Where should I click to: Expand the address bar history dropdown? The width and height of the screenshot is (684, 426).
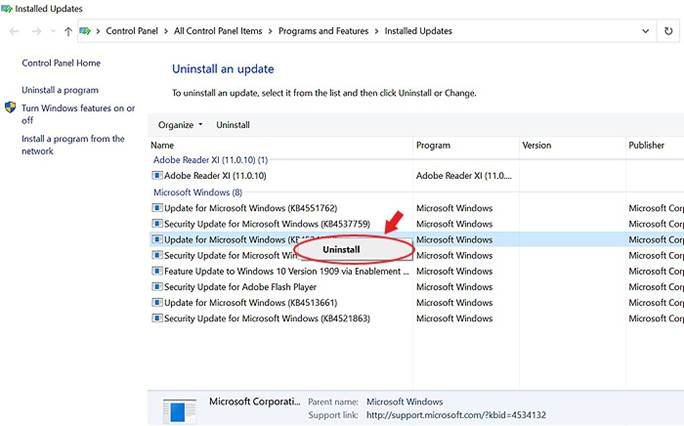[645, 31]
